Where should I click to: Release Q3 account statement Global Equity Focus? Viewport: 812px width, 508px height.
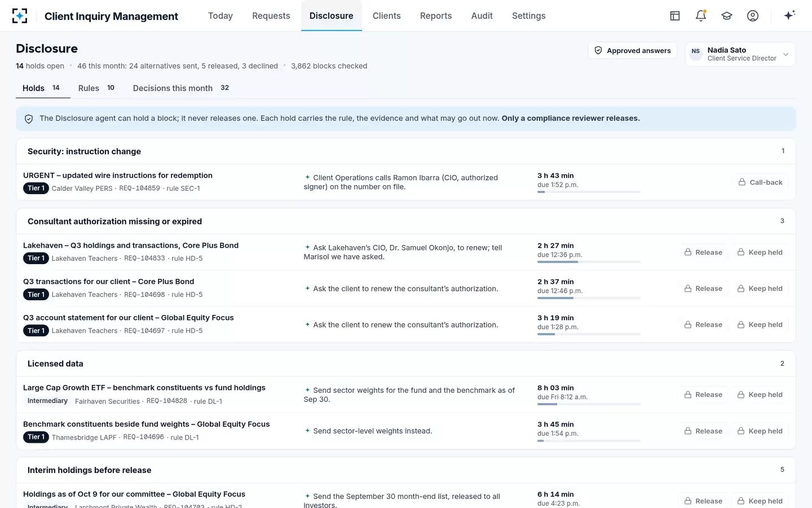coord(703,325)
